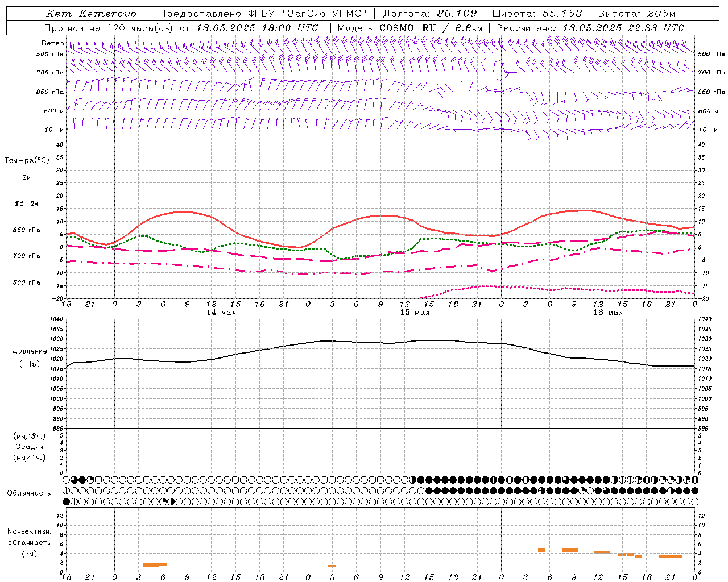
Task: Click the Конвективн. panel label
Action: (29, 531)
